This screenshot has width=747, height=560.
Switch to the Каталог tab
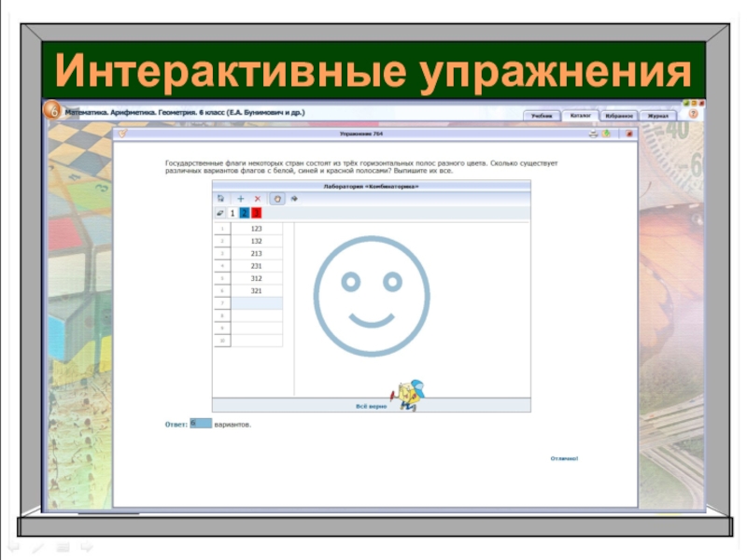coord(580,115)
